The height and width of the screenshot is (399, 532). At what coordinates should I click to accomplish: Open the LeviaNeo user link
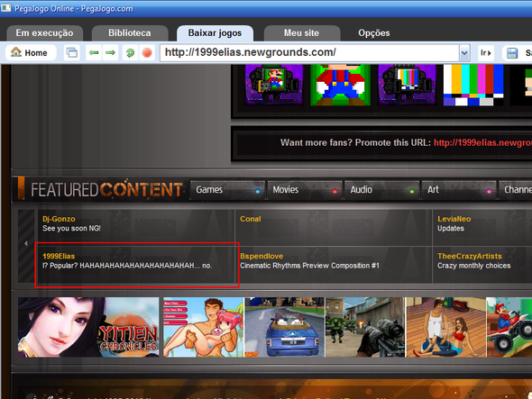tap(454, 219)
